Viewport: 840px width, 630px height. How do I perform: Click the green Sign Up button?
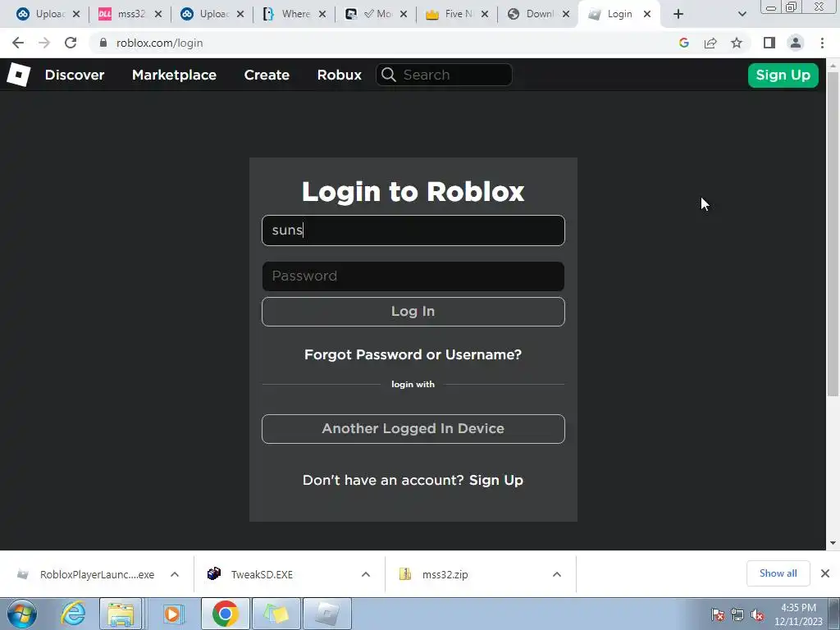783,75
